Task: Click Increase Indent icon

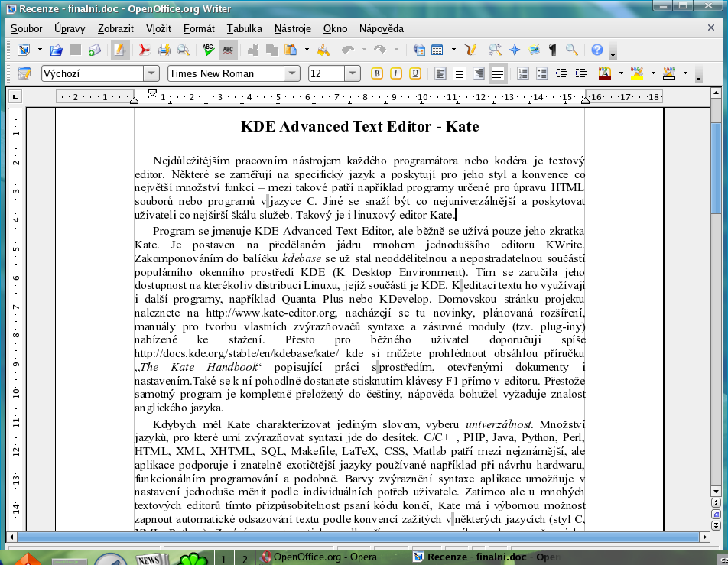Action: (x=580, y=73)
